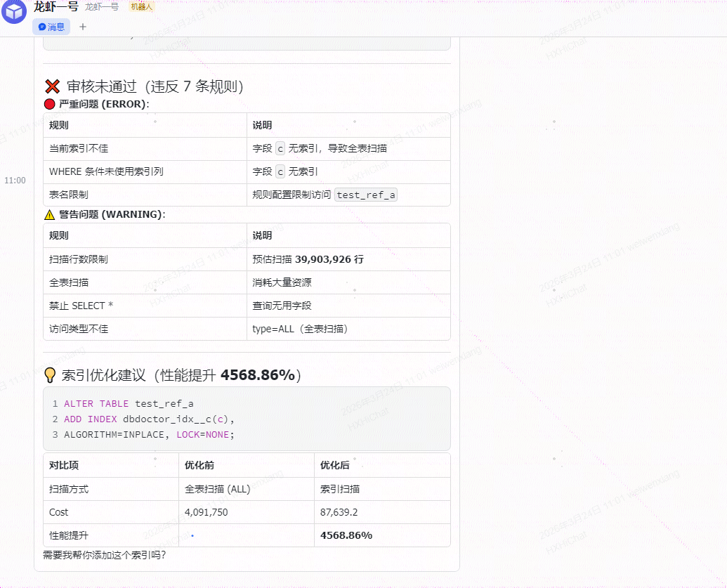Click the lightbulb 索引优化建议 icon

pos(50,375)
